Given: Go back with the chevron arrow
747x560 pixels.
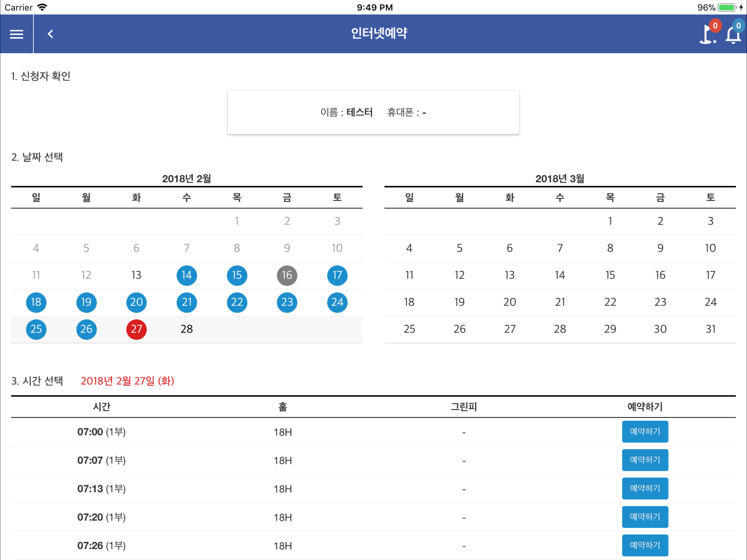Looking at the screenshot, I should coord(50,34).
